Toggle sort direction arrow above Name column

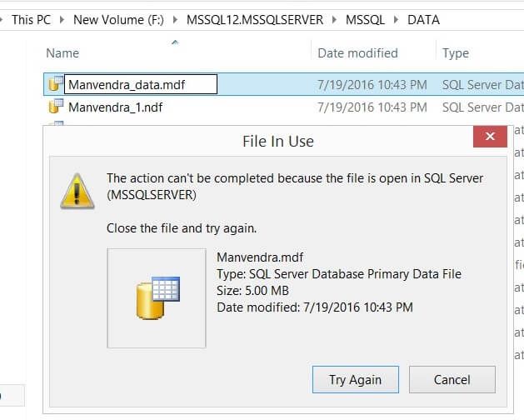pos(175,42)
